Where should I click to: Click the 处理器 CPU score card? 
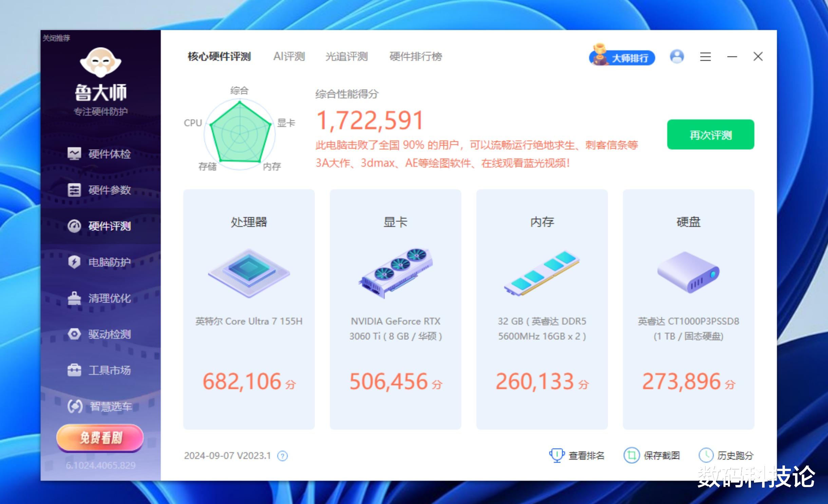click(x=249, y=309)
